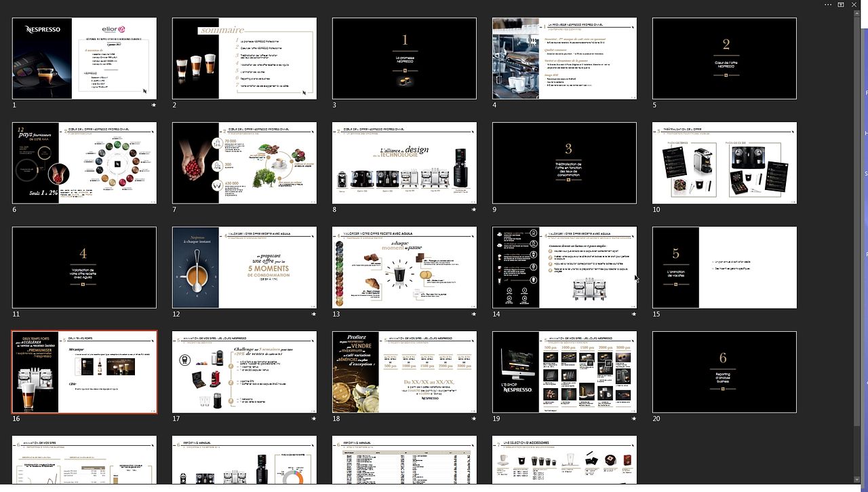Screen dimensions: 868x492
Task: Click slide number label '10'
Action: pyautogui.click(x=656, y=210)
